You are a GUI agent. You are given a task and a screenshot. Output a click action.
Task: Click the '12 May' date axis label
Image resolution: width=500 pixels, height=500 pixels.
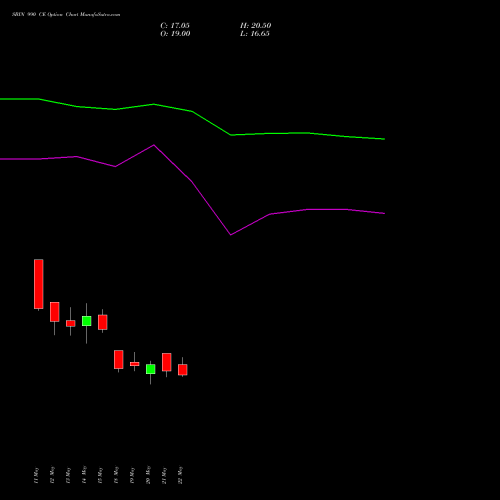pos(52,475)
